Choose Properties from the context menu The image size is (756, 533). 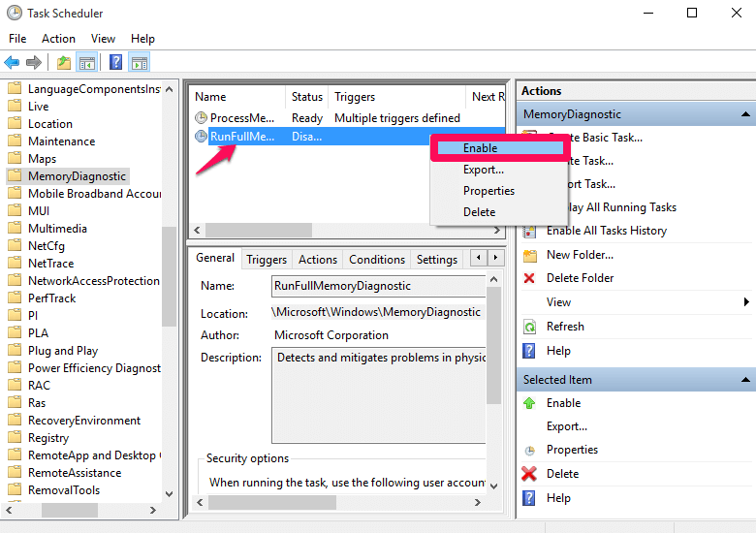click(497, 191)
